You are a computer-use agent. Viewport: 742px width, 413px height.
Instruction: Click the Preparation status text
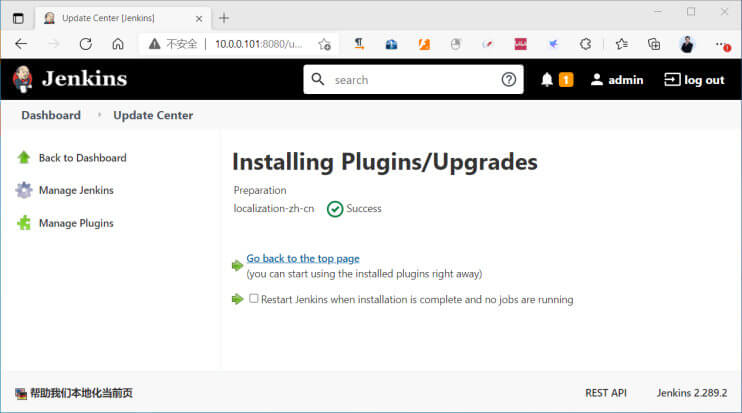click(x=260, y=190)
